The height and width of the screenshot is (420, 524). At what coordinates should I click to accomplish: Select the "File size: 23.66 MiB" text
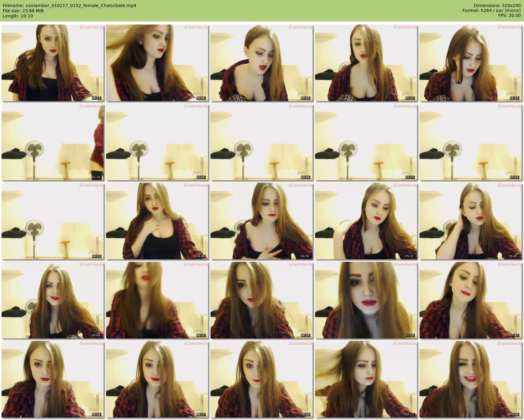tap(23, 11)
